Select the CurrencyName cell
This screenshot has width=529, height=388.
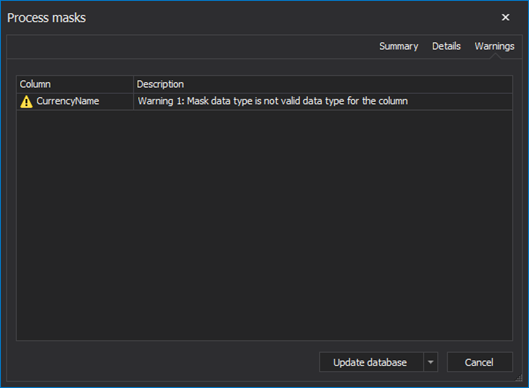click(x=75, y=101)
